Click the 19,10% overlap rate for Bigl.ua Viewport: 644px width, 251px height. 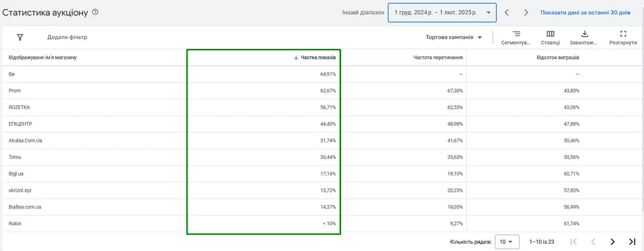(x=455, y=174)
